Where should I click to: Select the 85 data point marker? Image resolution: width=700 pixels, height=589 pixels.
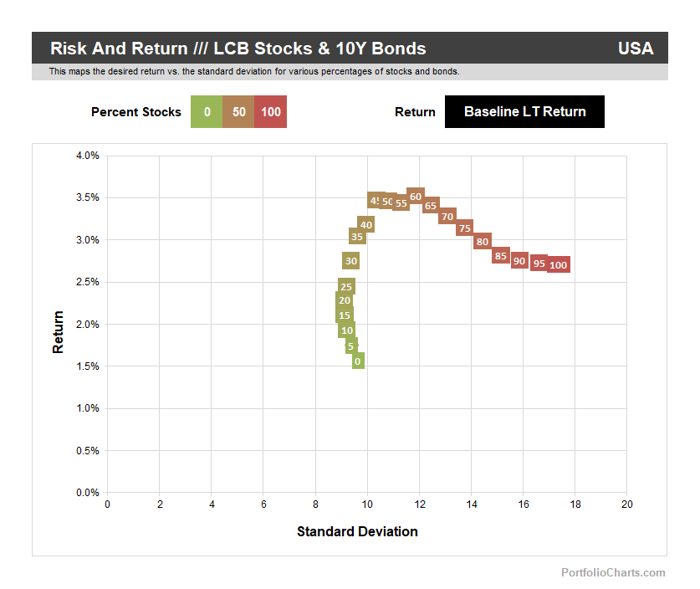tap(501, 255)
